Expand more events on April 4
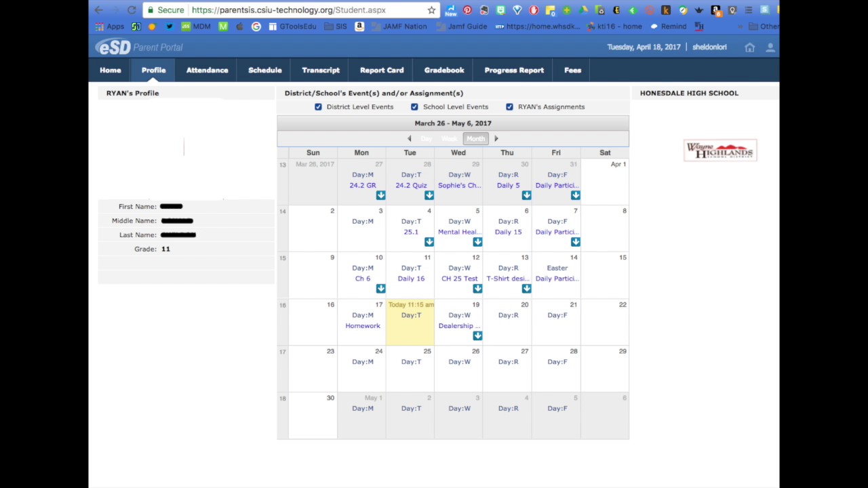Image resolution: width=868 pixels, height=488 pixels. (x=429, y=242)
